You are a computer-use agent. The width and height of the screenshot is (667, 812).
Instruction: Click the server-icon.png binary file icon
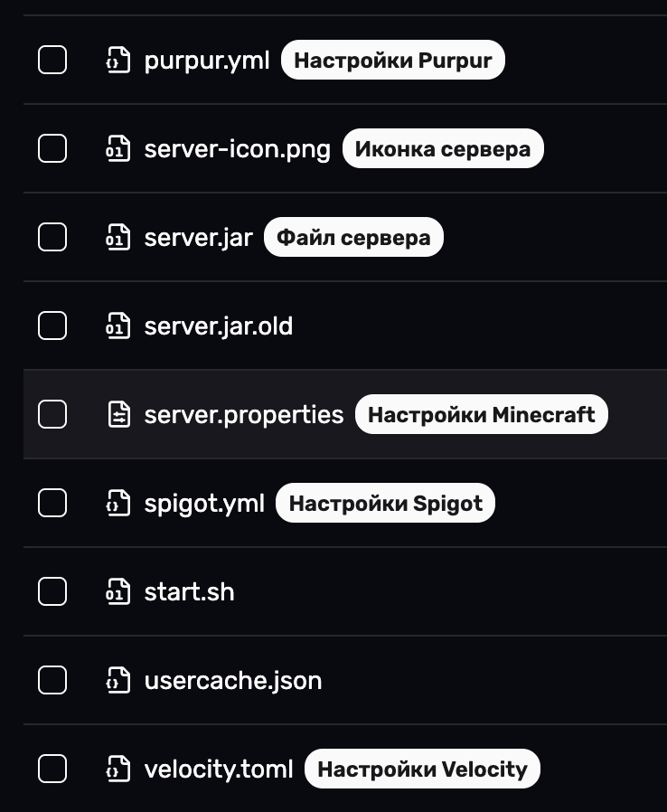[118, 149]
